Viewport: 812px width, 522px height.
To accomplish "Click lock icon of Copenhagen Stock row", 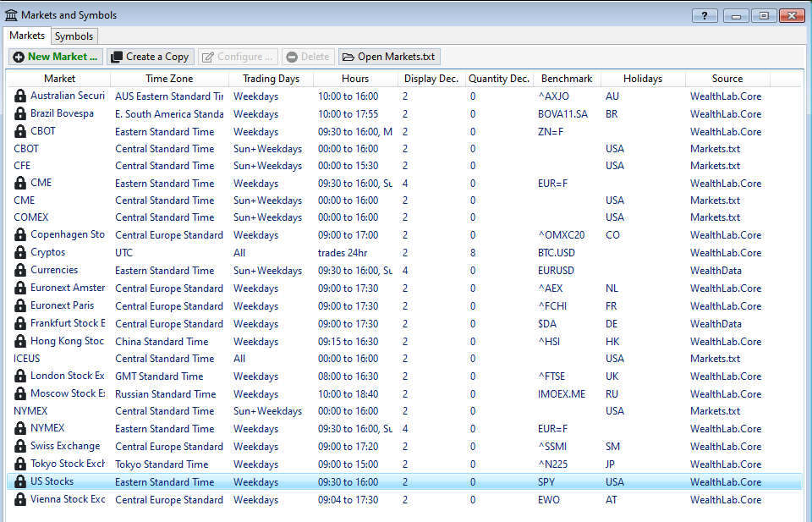I will pyautogui.click(x=19, y=235).
